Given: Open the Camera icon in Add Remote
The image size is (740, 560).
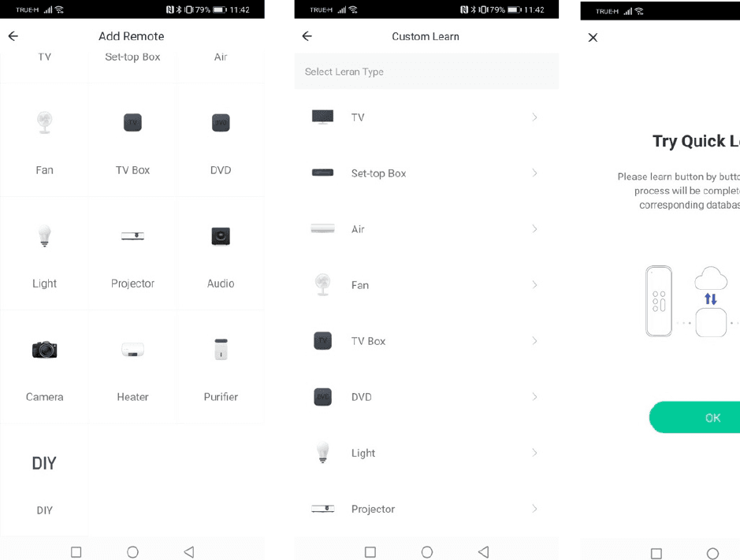Looking at the screenshot, I should [44, 350].
